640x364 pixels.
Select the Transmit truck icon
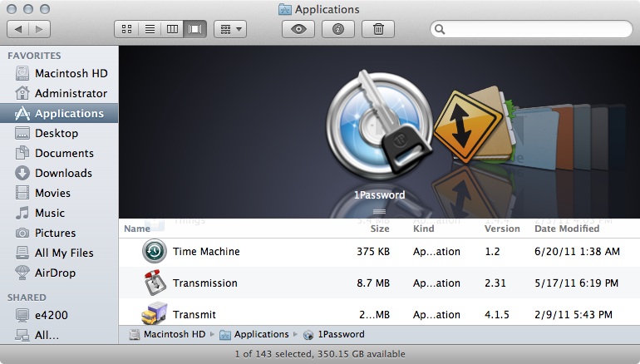tap(155, 314)
